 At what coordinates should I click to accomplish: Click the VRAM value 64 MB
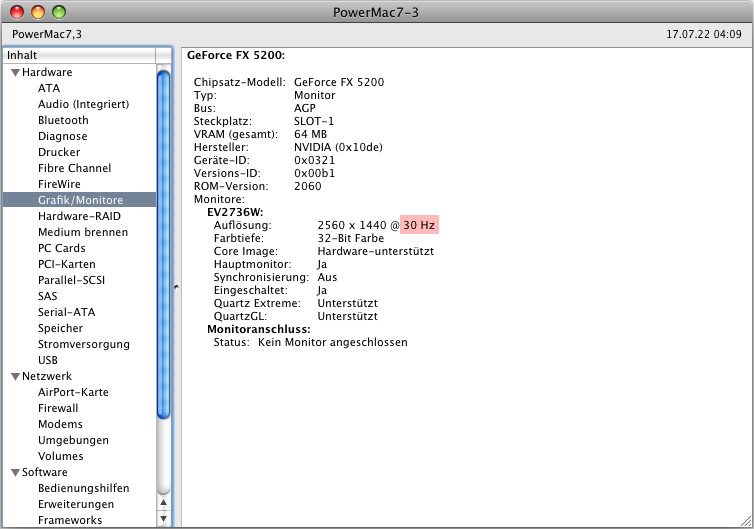[311, 134]
